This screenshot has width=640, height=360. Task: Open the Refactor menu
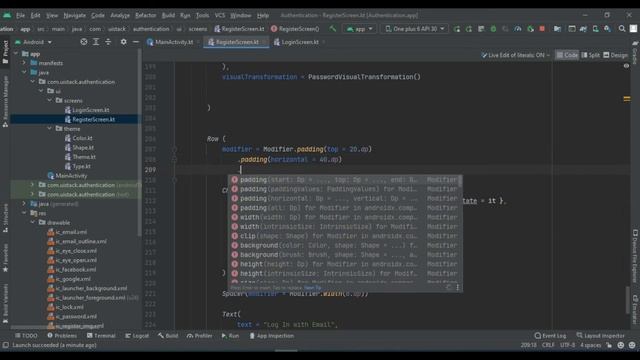pyautogui.click(x=146, y=16)
